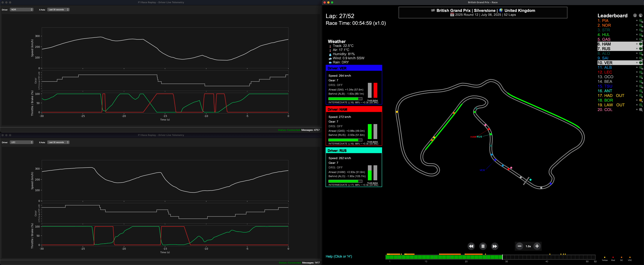Select TSU in the leaderboard

click(x=605, y=86)
